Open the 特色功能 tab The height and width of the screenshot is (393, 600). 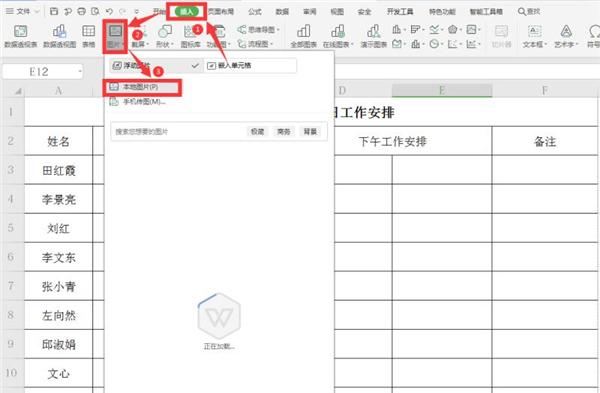pos(442,11)
